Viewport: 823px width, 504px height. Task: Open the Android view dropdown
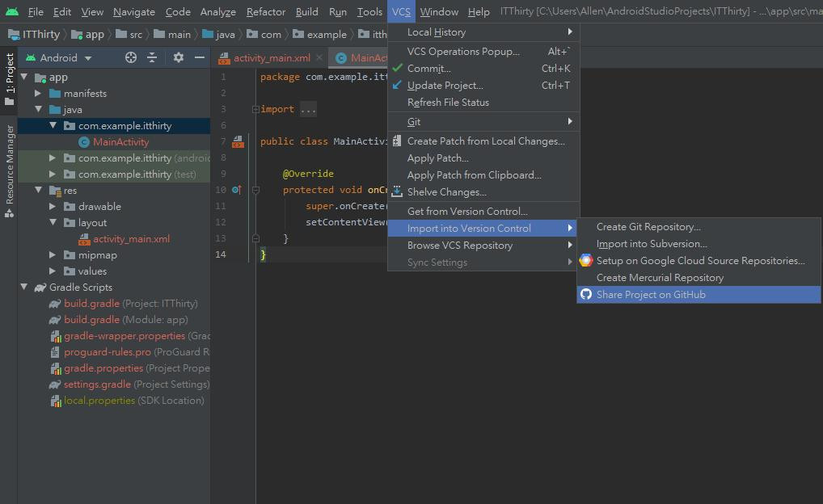pyautogui.click(x=87, y=58)
